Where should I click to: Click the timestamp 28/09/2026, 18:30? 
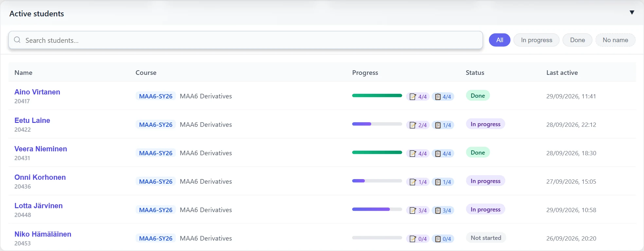click(571, 153)
